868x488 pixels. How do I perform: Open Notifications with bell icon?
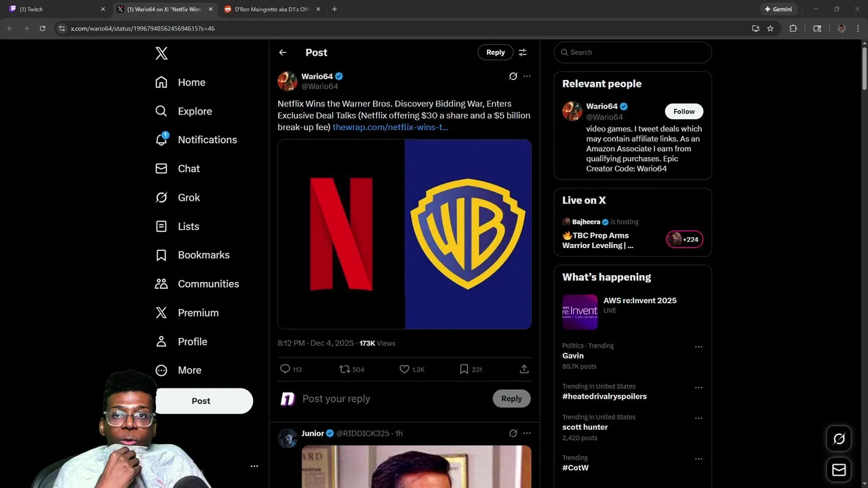tap(196, 140)
